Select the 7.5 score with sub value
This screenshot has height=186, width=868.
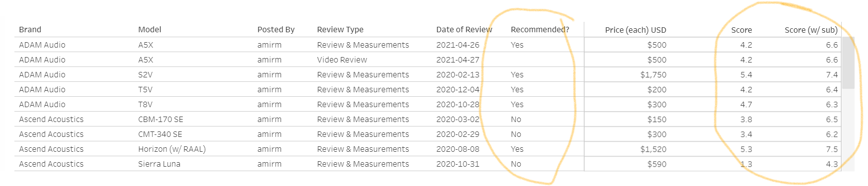click(x=832, y=149)
